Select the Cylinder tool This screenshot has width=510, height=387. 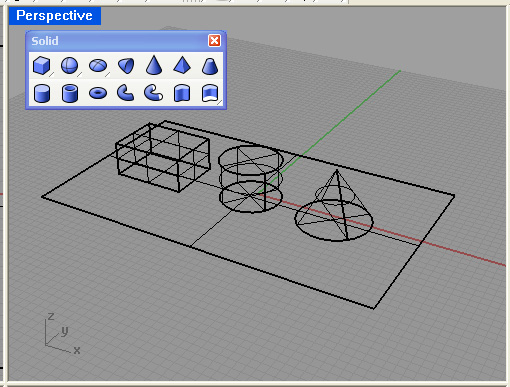42,93
